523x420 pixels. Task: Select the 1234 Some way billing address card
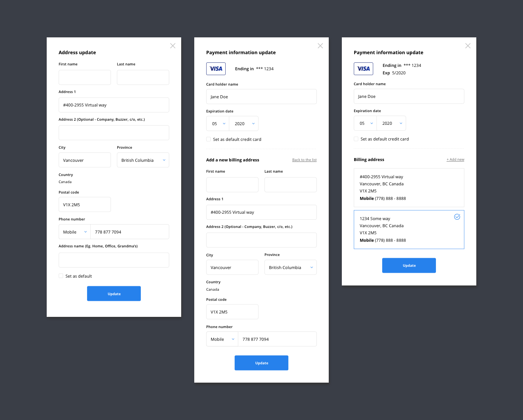click(x=409, y=229)
